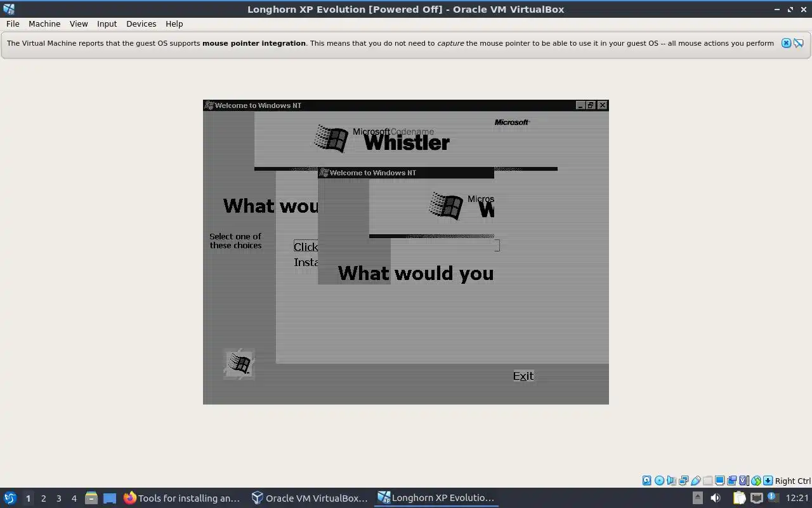
Task: Minimize guest Welcome to Windows NT window
Action: click(x=580, y=105)
